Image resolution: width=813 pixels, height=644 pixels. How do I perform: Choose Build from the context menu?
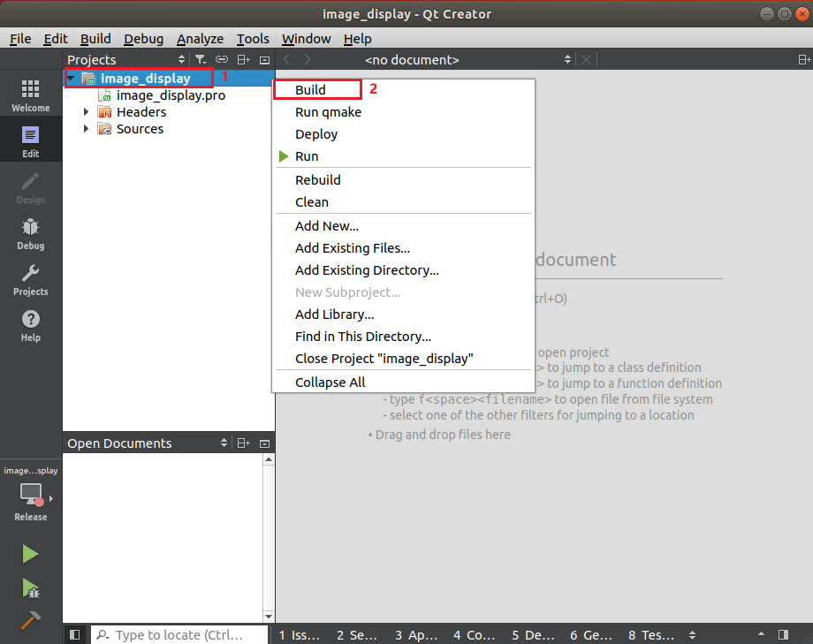[403, 90]
